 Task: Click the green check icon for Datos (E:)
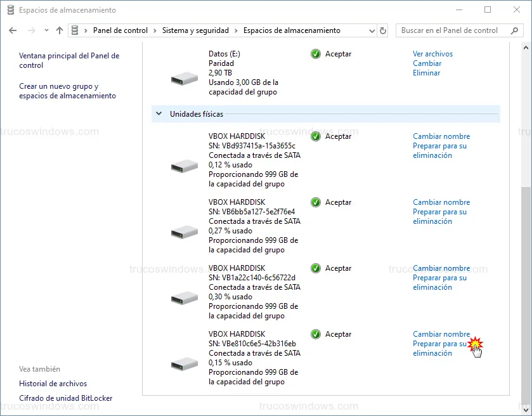(316, 54)
